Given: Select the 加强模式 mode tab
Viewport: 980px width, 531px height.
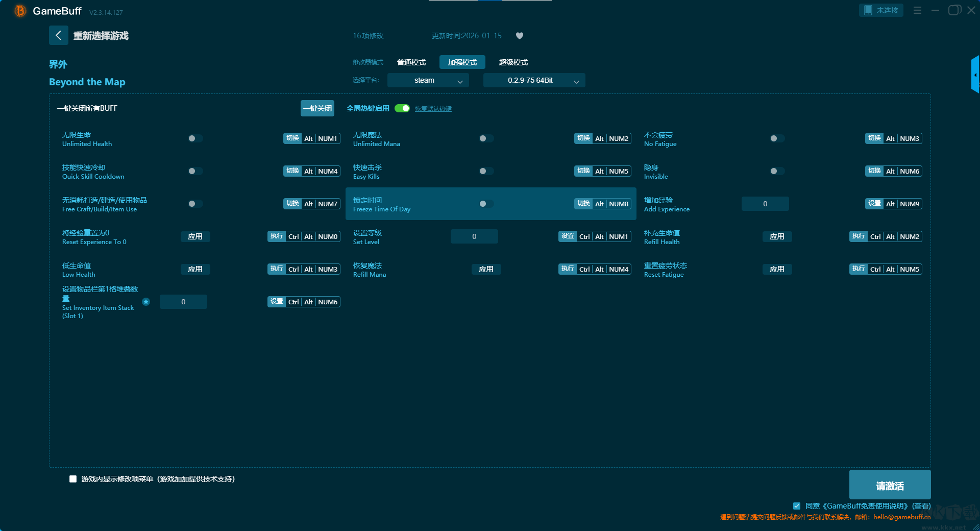Looking at the screenshot, I should tap(462, 62).
